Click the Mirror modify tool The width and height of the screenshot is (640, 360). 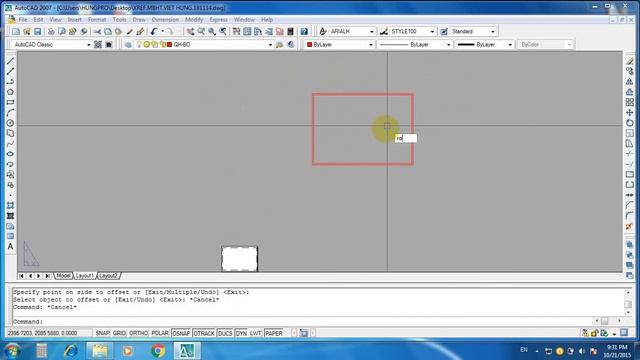630,82
